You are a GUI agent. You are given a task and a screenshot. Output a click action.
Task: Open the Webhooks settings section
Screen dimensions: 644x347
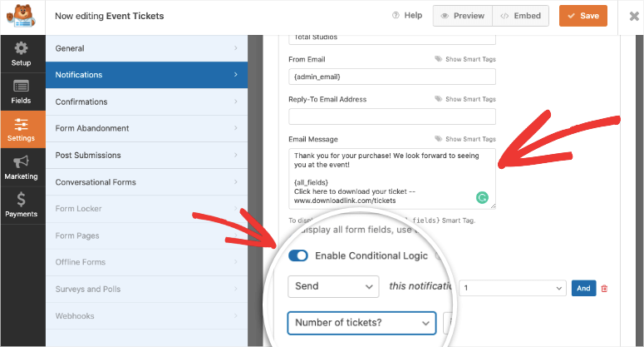pyautogui.click(x=146, y=315)
